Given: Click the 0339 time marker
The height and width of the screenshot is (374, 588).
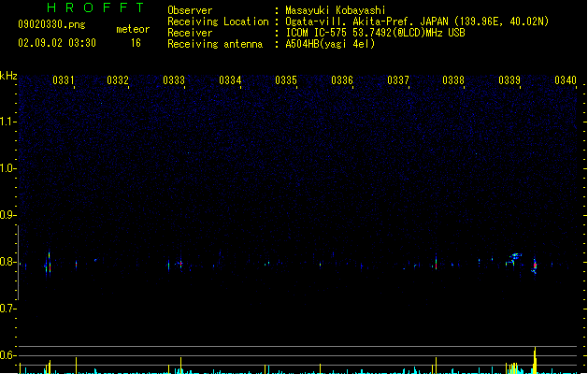Looking at the screenshot, I should [x=509, y=80].
